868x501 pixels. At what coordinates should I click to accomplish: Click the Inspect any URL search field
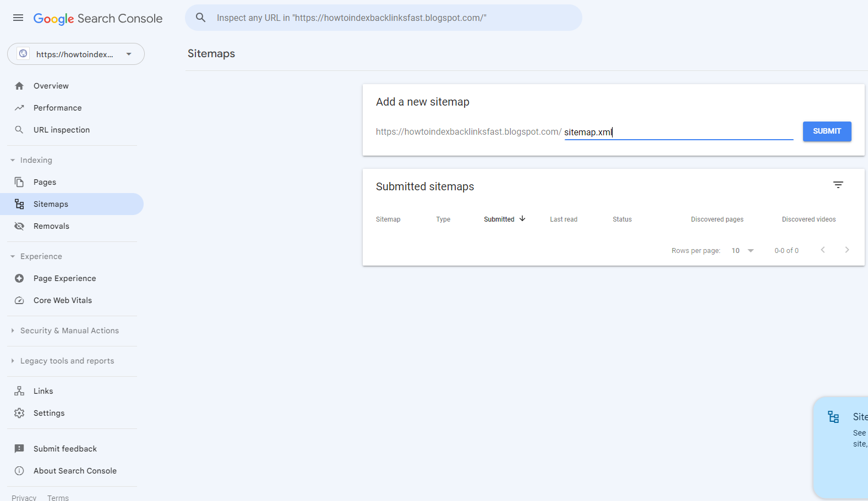[x=384, y=18]
